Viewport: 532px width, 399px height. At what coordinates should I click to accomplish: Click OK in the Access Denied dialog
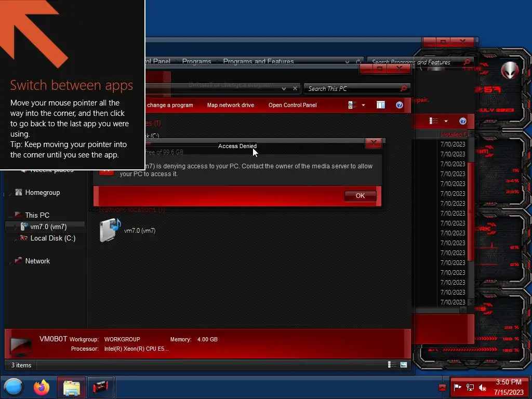point(361,196)
